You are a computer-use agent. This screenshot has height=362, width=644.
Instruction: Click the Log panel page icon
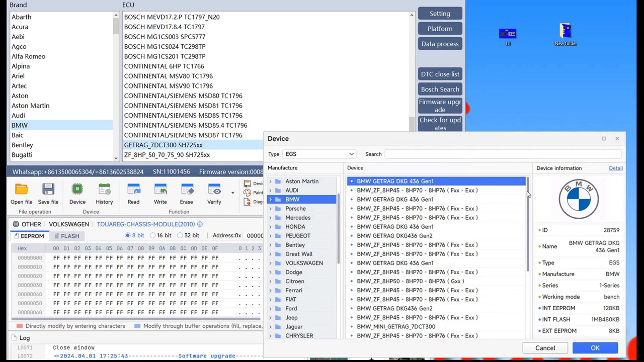click(x=14, y=338)
